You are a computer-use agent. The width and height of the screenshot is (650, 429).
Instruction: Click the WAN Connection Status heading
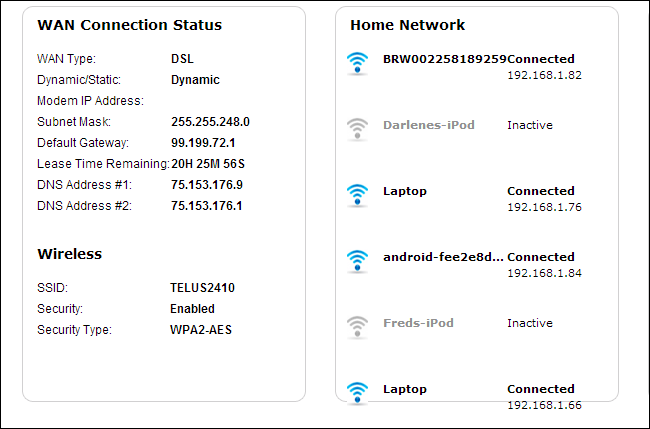[129, 24]
